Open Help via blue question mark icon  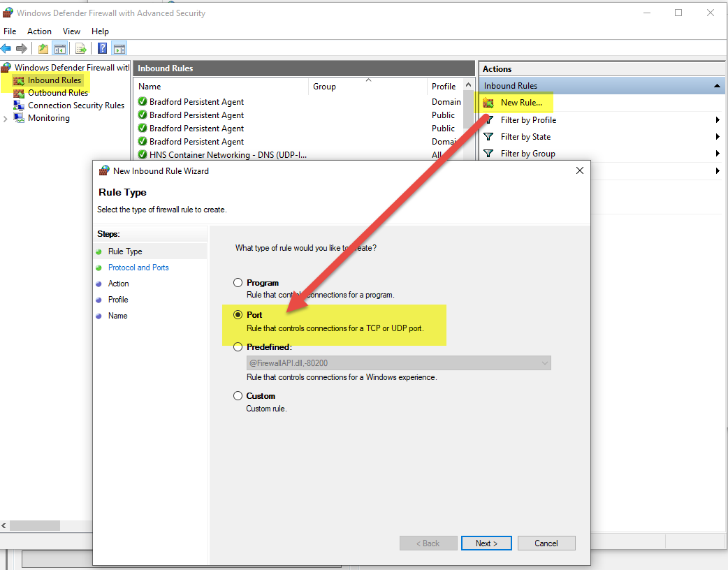tap(102, 48)
